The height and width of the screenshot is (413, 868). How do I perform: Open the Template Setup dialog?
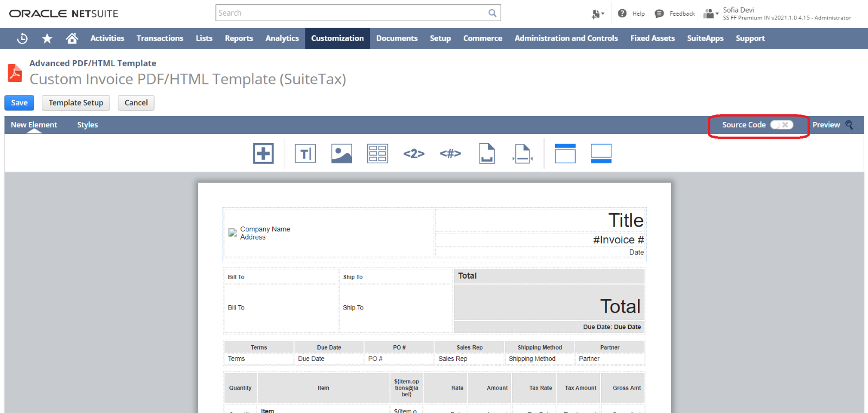(x=76, y=103)
